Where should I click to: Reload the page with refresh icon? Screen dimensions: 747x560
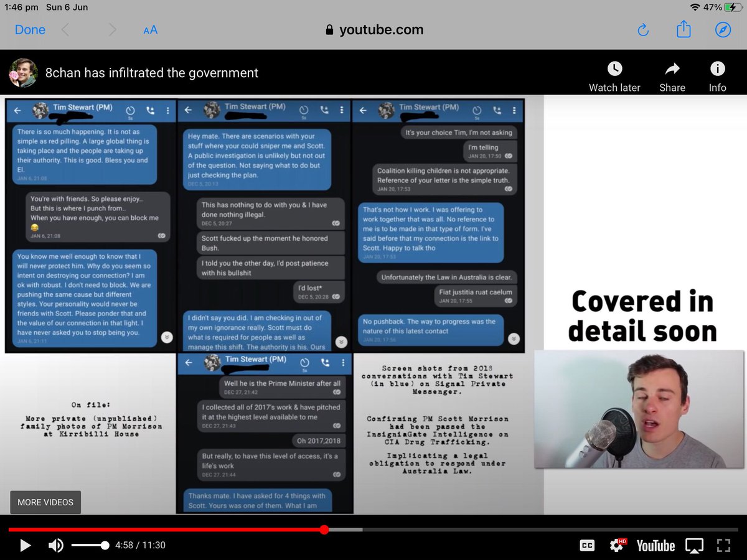pyautogui.click(x=644, y=30)
